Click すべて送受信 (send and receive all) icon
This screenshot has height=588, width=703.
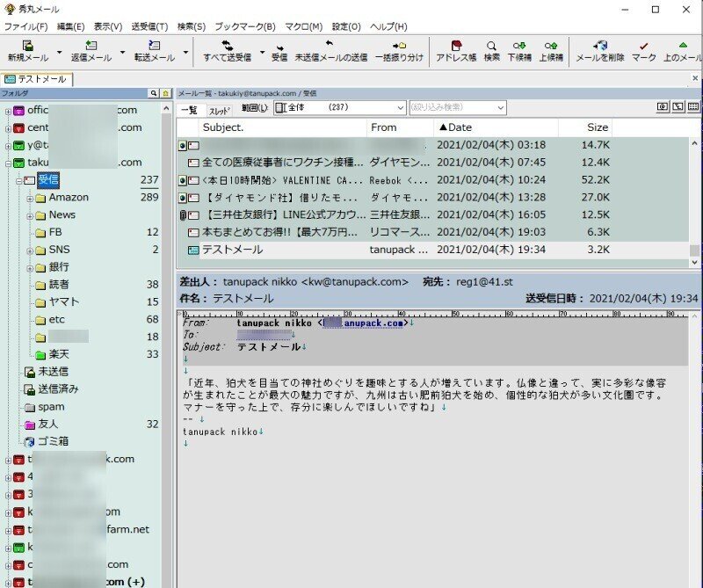[228, 46]
